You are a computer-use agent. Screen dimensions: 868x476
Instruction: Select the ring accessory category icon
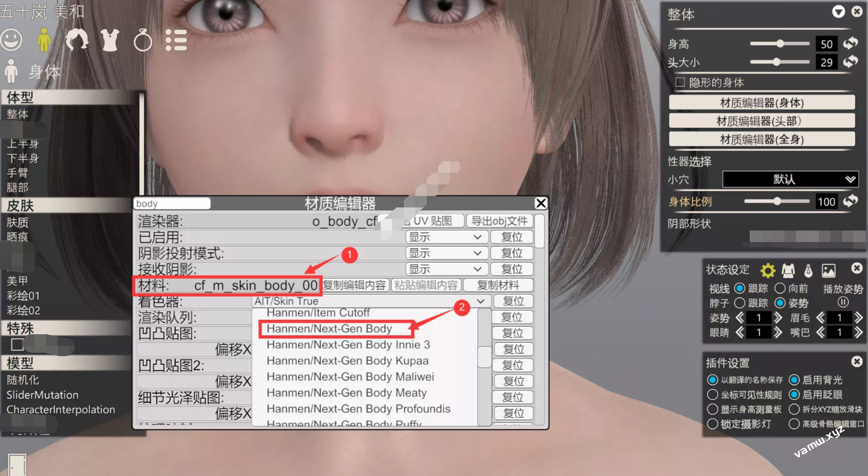pos(142,40)
